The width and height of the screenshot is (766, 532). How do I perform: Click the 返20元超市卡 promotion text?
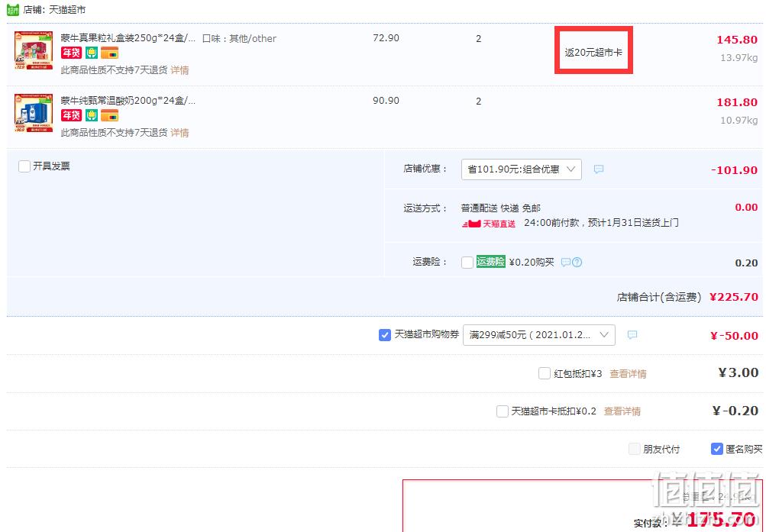593,52
